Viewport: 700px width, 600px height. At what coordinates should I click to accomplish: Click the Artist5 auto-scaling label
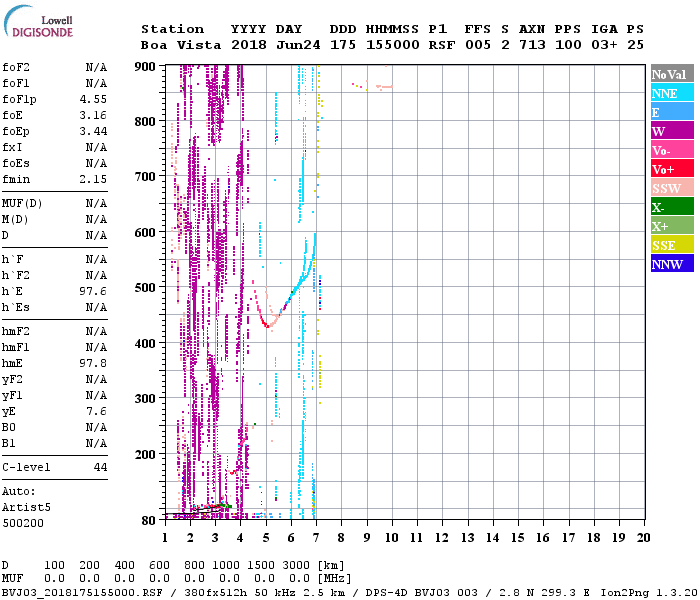coord(26,507)
